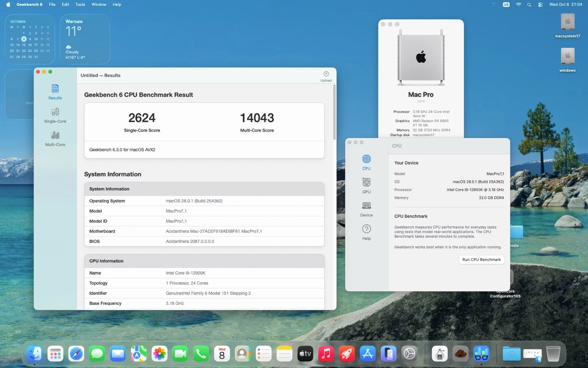Open the Trash in the dock
The width and height of the screenshot is (588, 368).
pyautogui.click(x=553, y=354)
